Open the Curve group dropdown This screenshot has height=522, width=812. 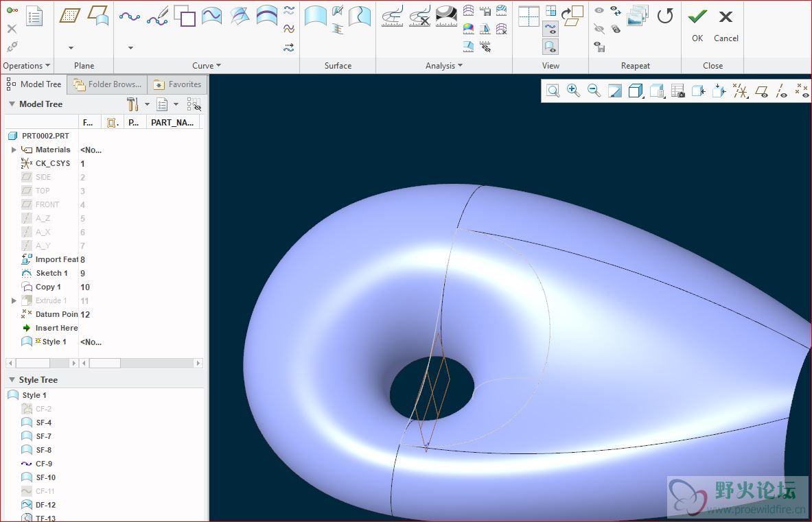click(207, 66)
